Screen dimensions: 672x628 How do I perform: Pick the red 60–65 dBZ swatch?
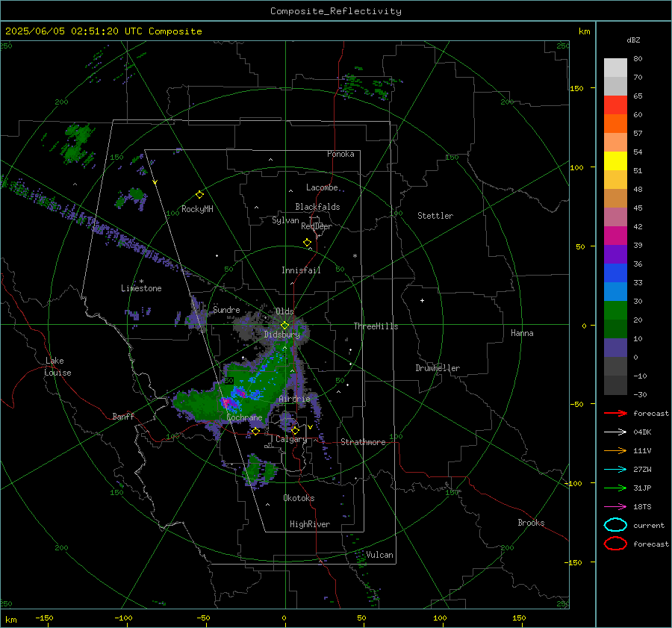[615, 105]
